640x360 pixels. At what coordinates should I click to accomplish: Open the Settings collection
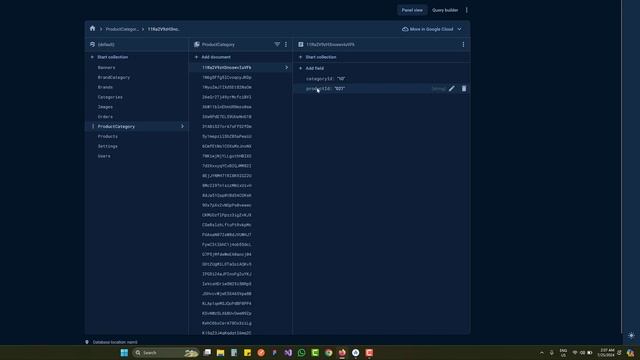(108, 146)
